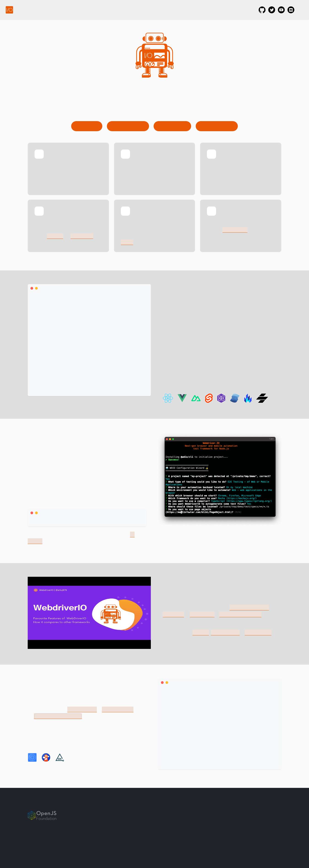
Task: Open the YouTube icon link
Action: click(281, 10)
